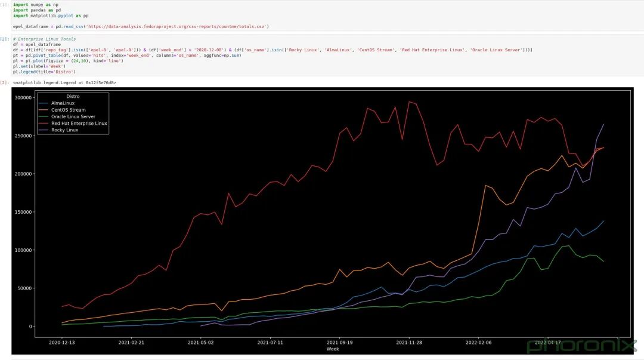Click the 150000 y-axis tick label
The image size is (644, 360).
click(23, 212)
